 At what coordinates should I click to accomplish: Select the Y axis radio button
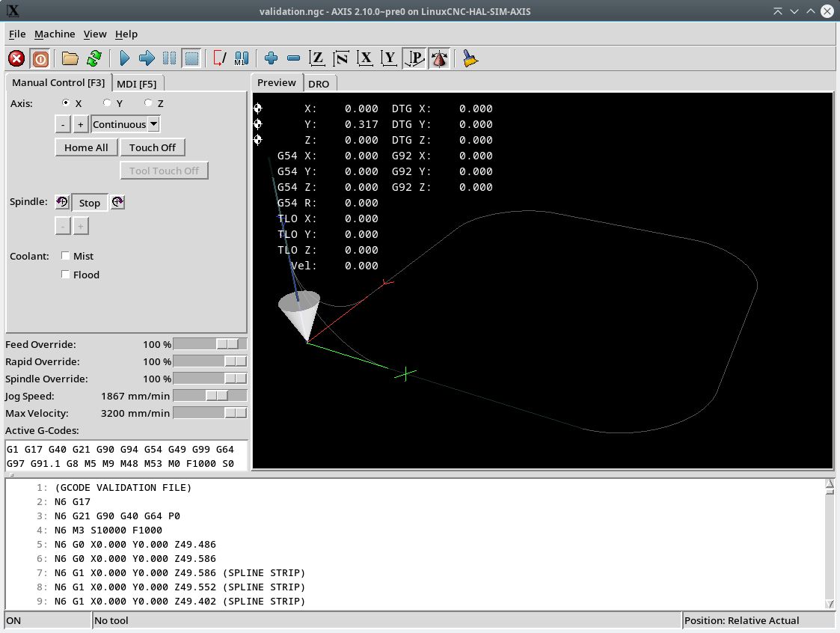point(107,103)
